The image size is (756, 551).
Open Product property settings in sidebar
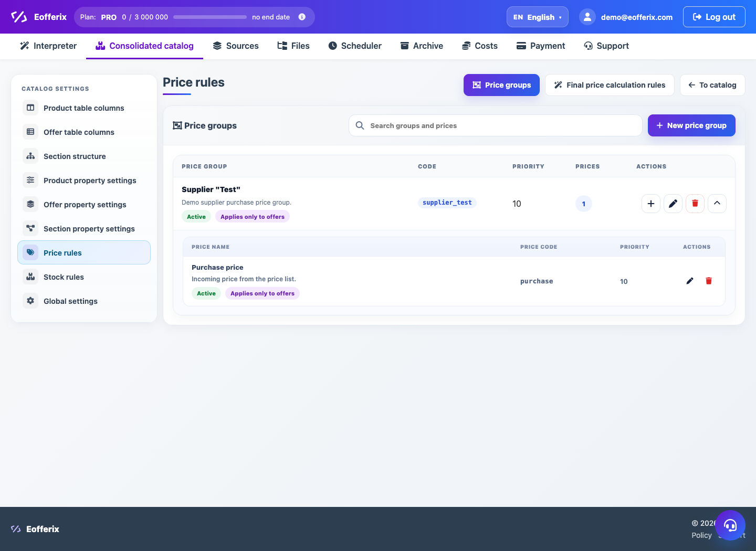(x=84, y=180)
